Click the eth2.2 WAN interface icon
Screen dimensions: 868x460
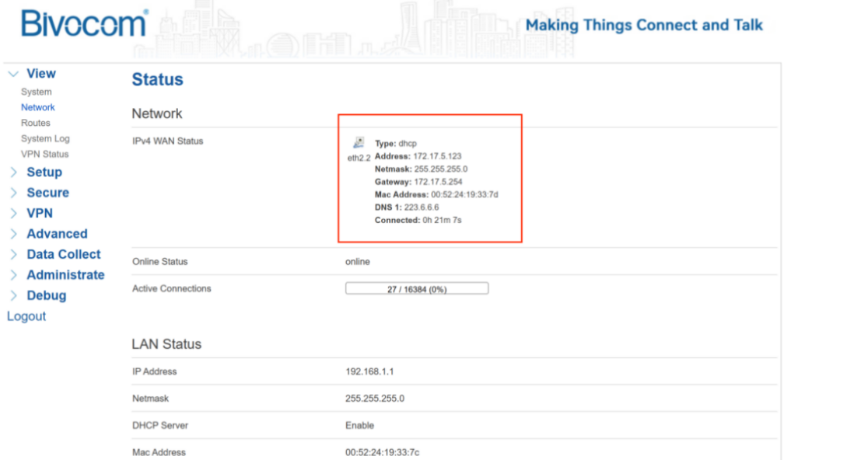359,143
